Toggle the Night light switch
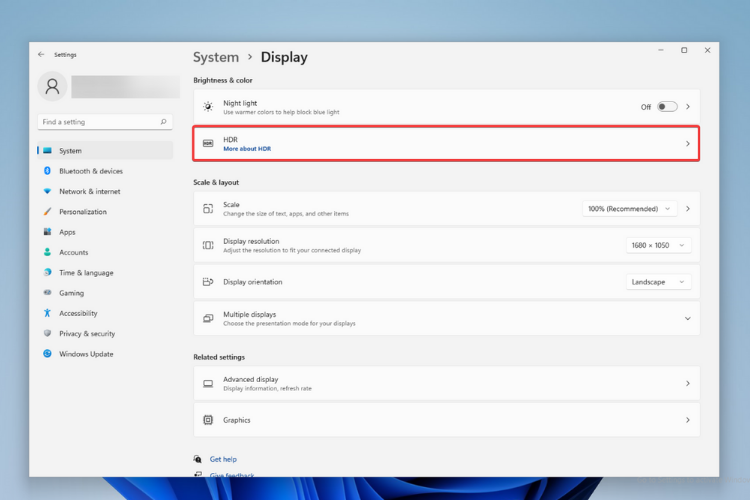Screen dimensions: 750x500 [x=667, y=106]
